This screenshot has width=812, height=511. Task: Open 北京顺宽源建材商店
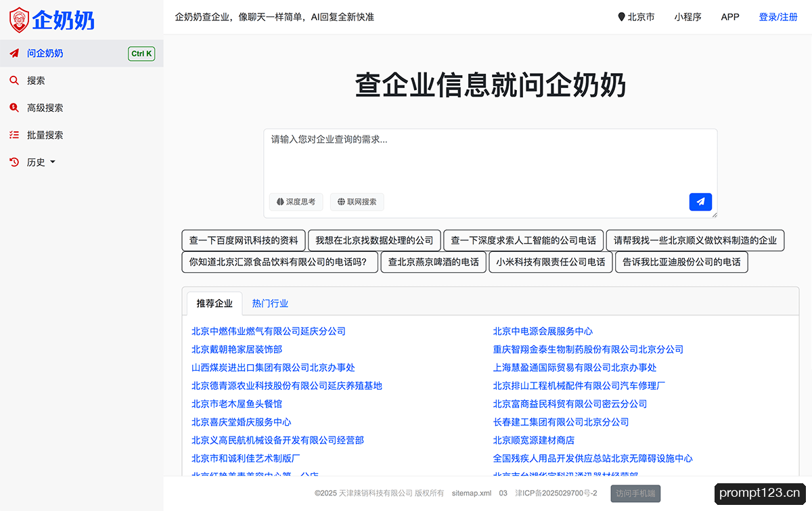coord(534,441)
